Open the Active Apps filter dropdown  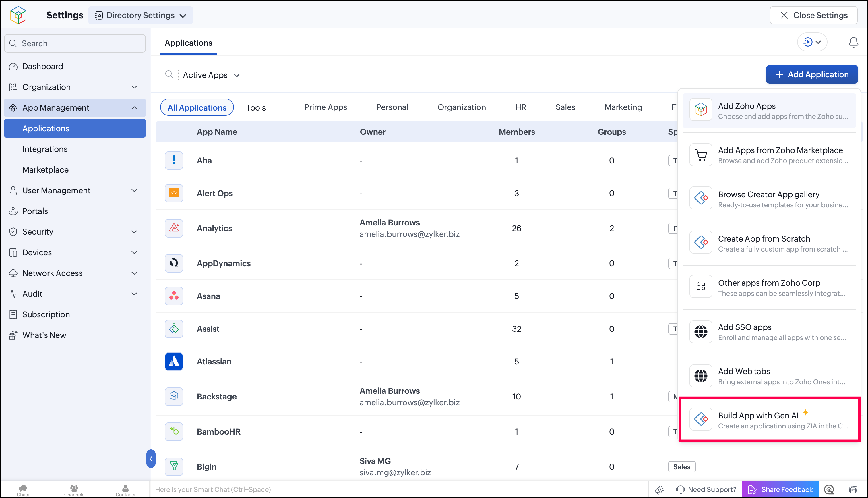211,75
